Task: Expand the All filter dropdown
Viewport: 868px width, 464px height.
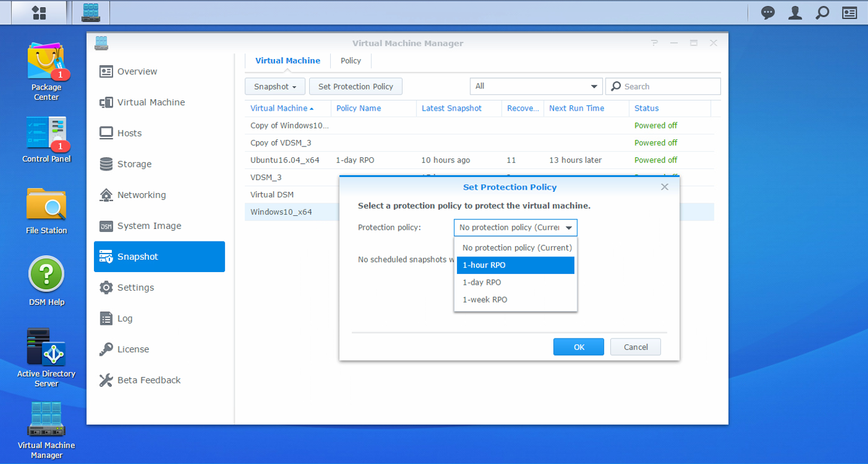Action: 536,86
